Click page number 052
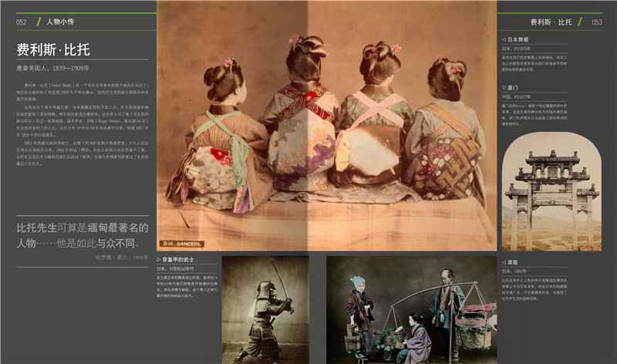Screen dimensions: 617x364 (x=22, y=22)
